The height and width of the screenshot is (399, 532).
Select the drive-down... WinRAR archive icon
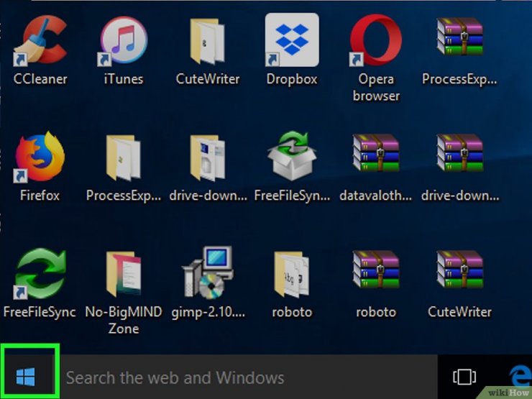pyautogui.click(x=459, y=153)
